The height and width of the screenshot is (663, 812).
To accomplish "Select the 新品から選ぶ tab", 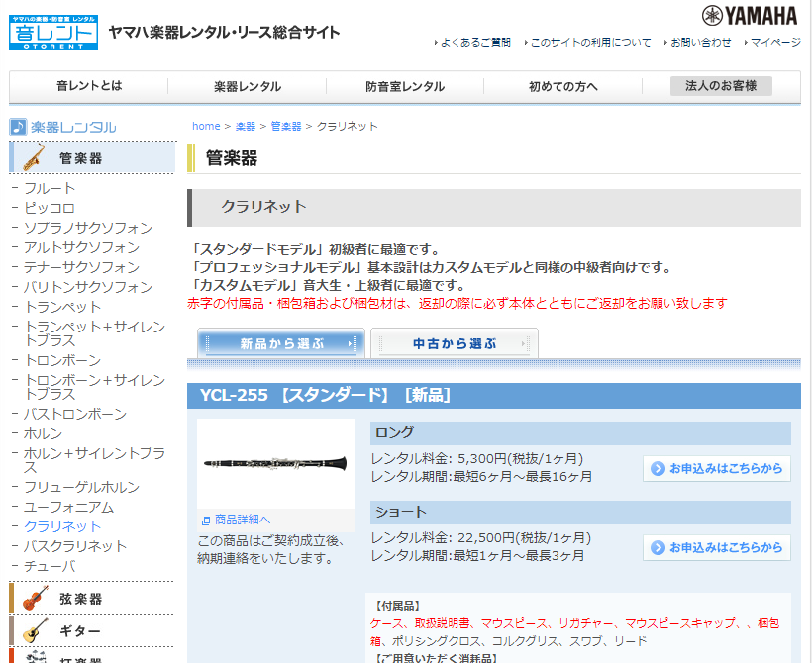I will [x=281, y=343].
